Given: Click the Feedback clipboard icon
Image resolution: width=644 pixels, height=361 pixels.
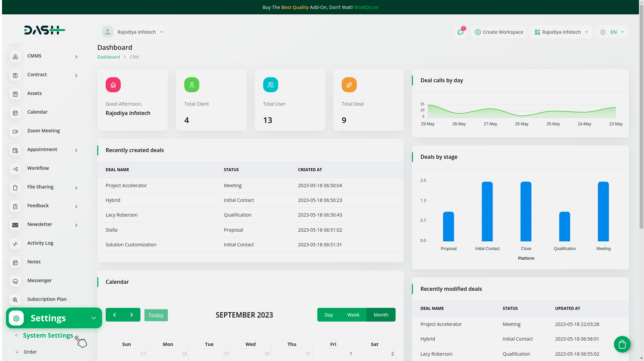Looking at the screenshot, I should 15,207.
